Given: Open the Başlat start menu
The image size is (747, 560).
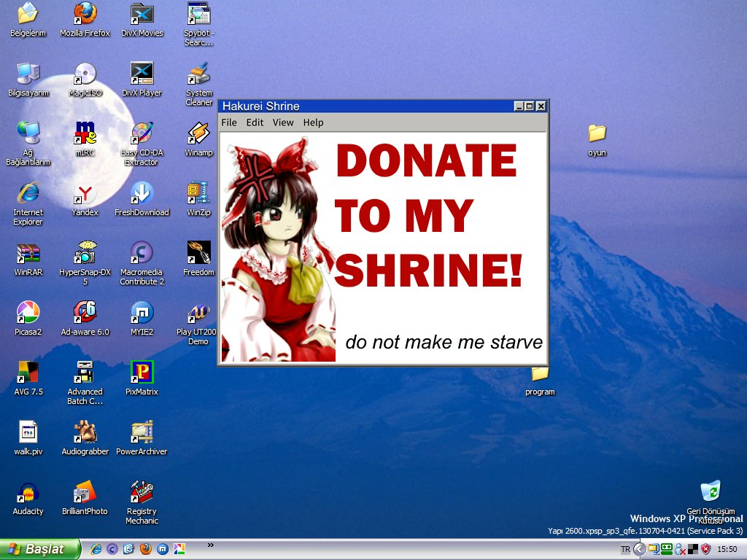Looking at the screenshot, I should click(40, 549).
